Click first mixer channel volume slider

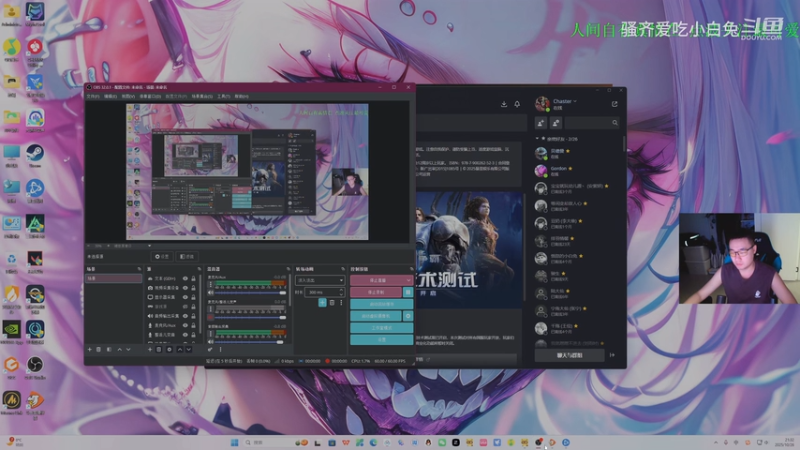pyautogui.click(x=251, y=293)
